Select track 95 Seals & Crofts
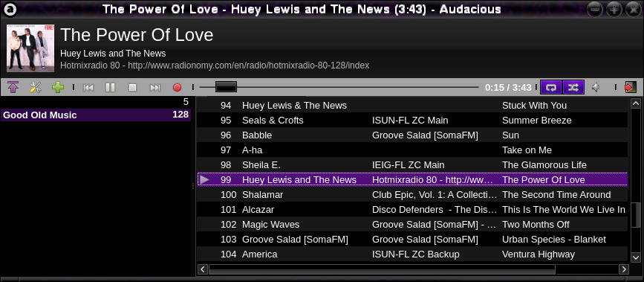Image resolution: width=644 pixels, height=282 pixels. click(x=412, y=121)
